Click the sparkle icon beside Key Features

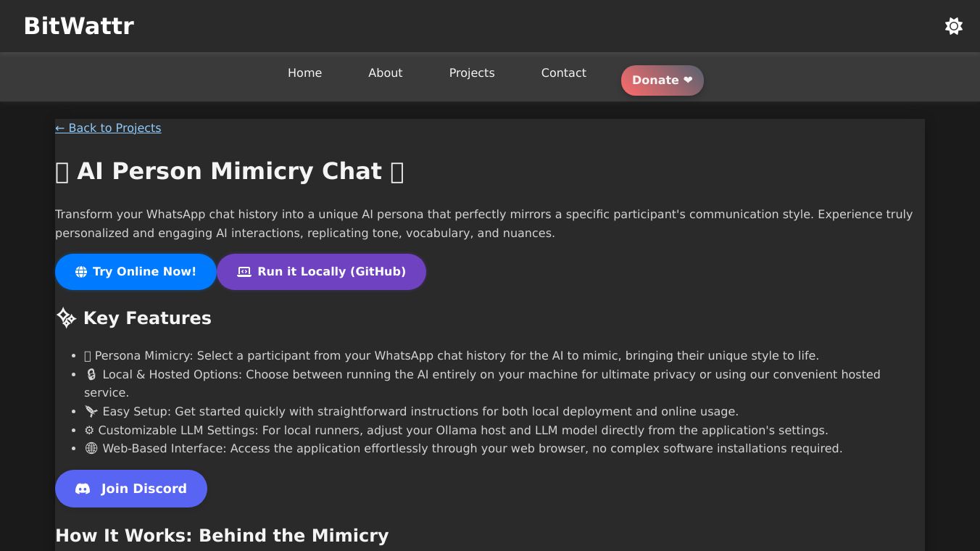coord(66,318)
